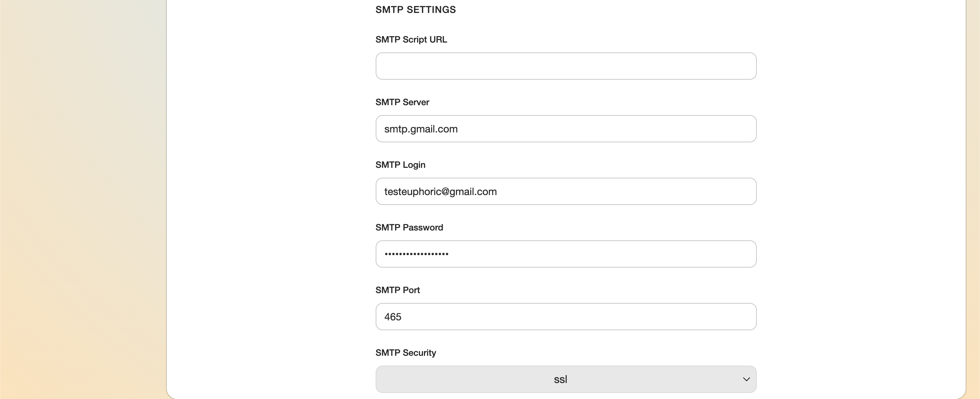Click the smtp.gmail.com server text

click(x=421, y=129)
